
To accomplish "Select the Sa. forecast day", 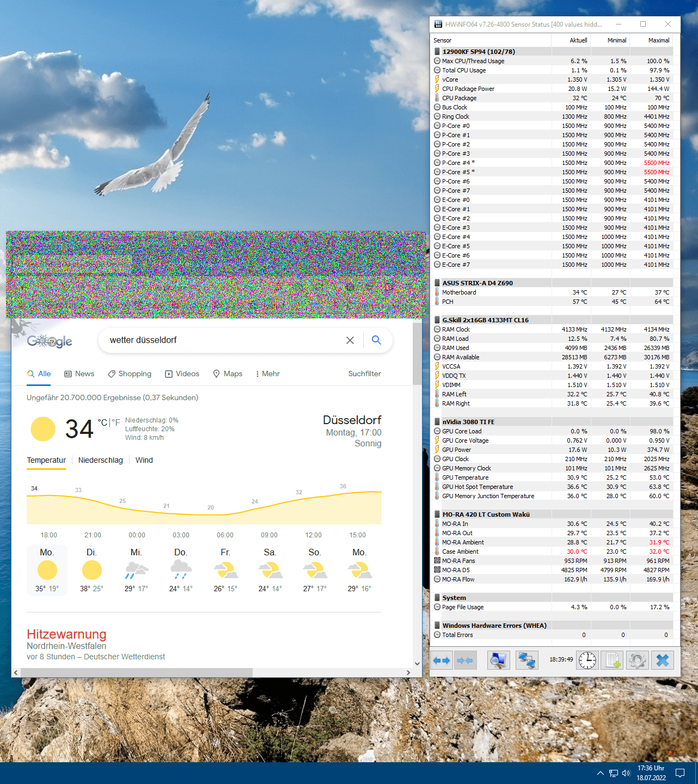I will [x=270, y=570].
